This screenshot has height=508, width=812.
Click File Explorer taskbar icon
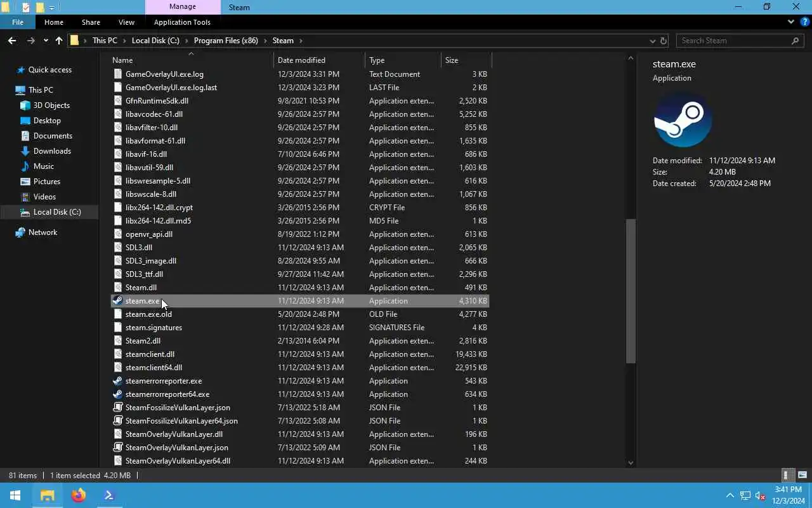click(x=48, y=495)
